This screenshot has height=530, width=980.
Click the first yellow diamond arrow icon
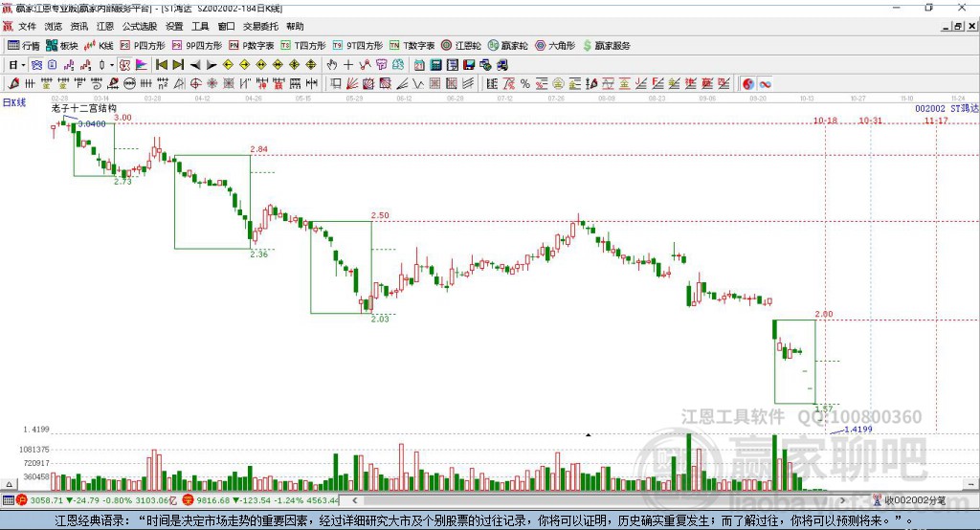[228, 65]
